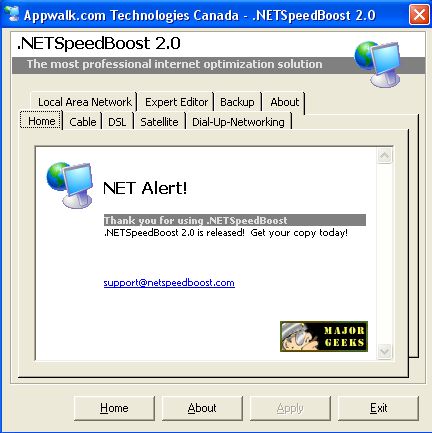This screenshot has width=432, height=433.
Task: Click the Major Geeks banner image
Action: [324, 336]
